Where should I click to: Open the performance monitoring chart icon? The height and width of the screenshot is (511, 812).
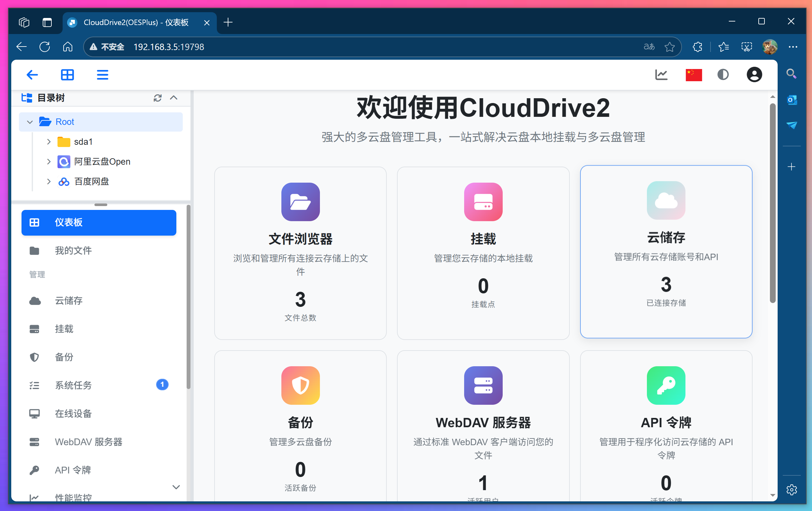click(x=661, y=74)
